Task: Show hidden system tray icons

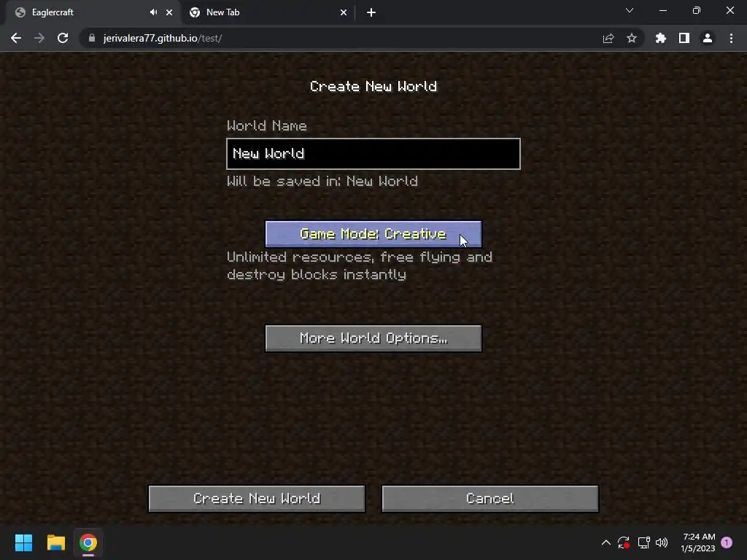Action: click(x=606, y=542)
